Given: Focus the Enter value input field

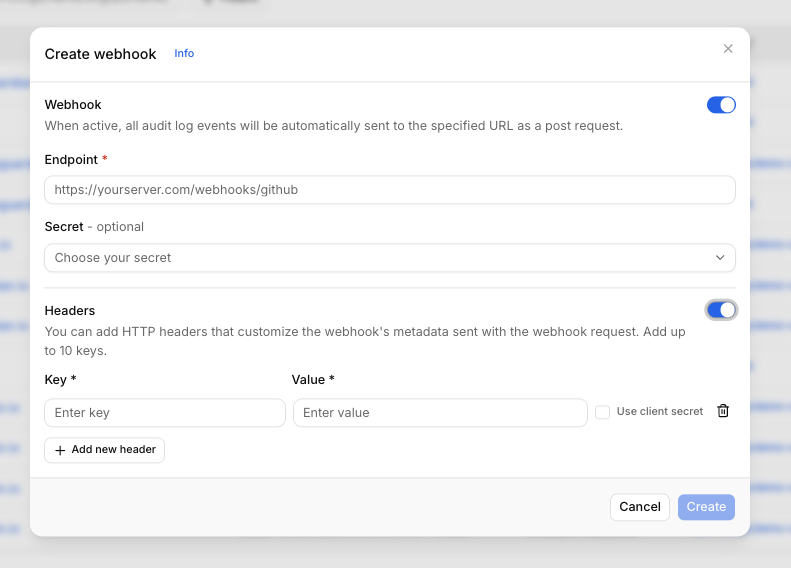Looking at the screenshot, I should pos(440,413).
